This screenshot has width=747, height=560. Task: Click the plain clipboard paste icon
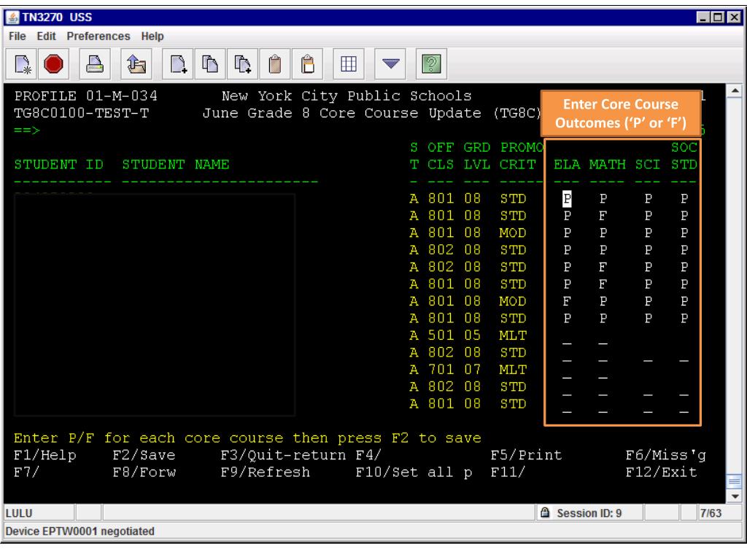(275, 64)
